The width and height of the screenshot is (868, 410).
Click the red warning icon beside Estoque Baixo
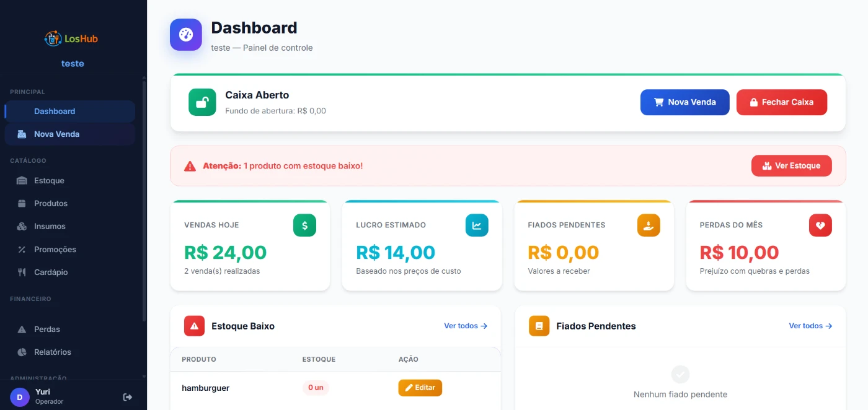[194, 326]
